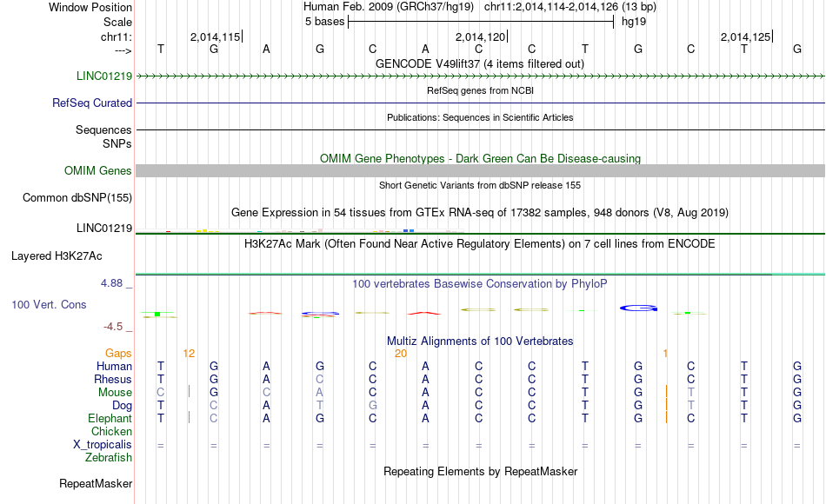Click the RepeatMasker track label

pyautogui.click(x=96, y=483)
